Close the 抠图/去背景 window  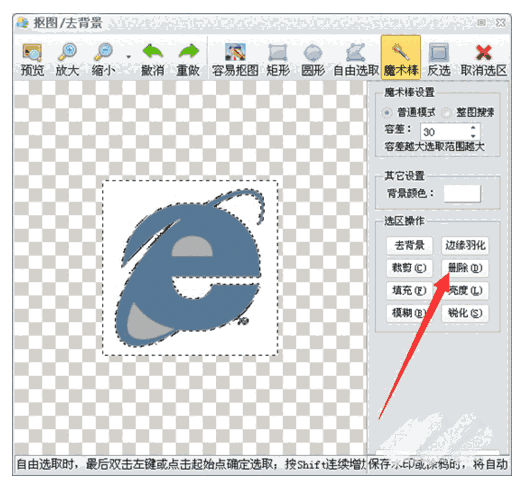point(501,23)
